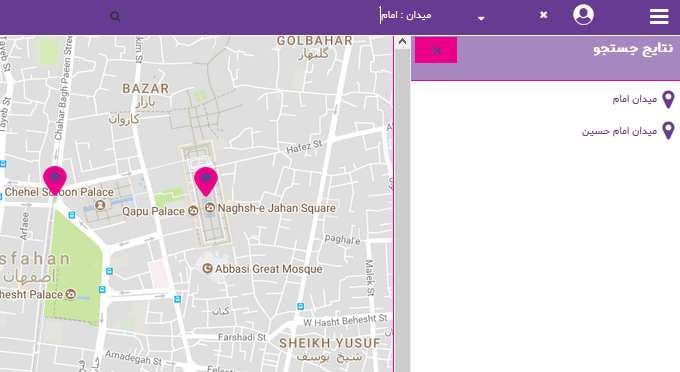Expand the search category dropdown arrow

pyautogui.click(x=481, y=18)
